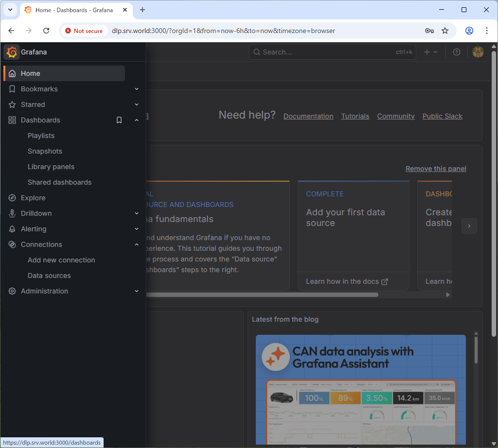Collapse the Connections section chevron

[x=137, y=244]
